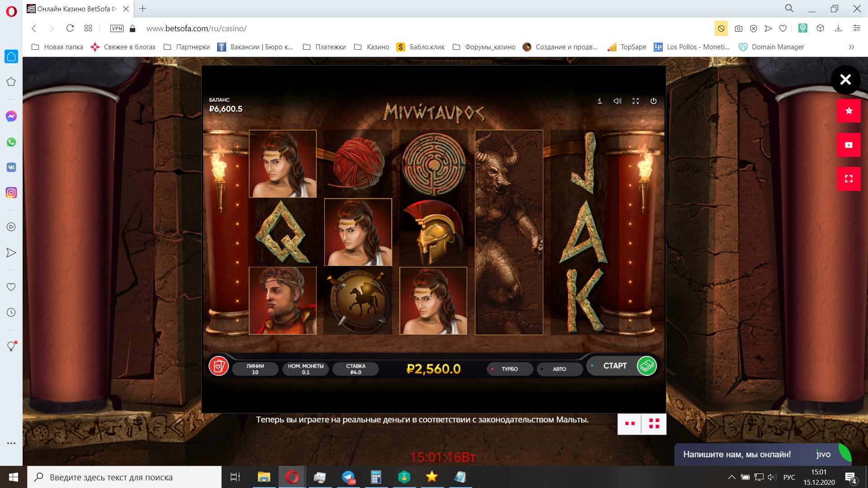Expand hidden bookmarks with double chevron

click(x=851, y=47)
